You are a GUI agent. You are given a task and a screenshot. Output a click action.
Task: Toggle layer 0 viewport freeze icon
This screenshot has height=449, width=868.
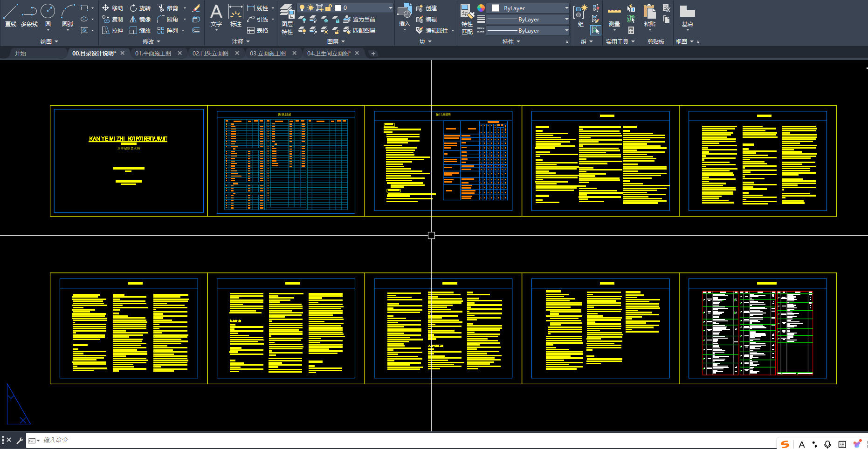click(319, 8)
